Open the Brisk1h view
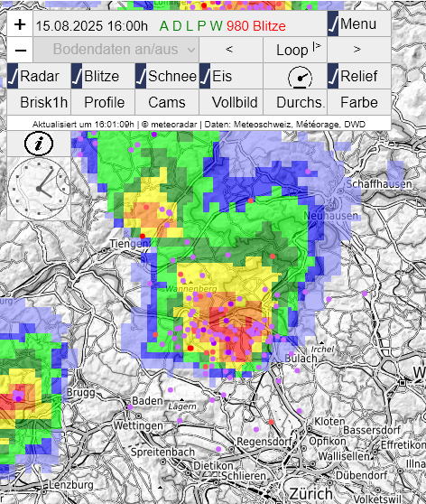Image resolution: width=426 pixels, height=504 pixels. tap(39, 102)
